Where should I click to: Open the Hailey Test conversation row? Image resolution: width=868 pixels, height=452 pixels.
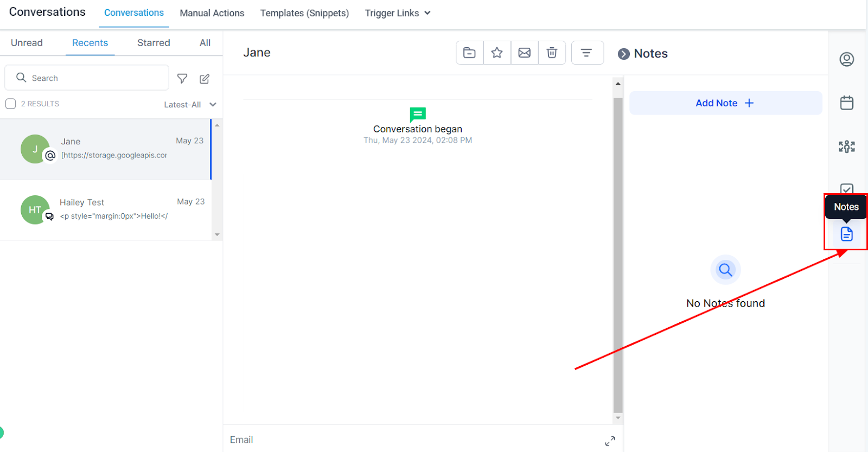[x=105, y=210]
